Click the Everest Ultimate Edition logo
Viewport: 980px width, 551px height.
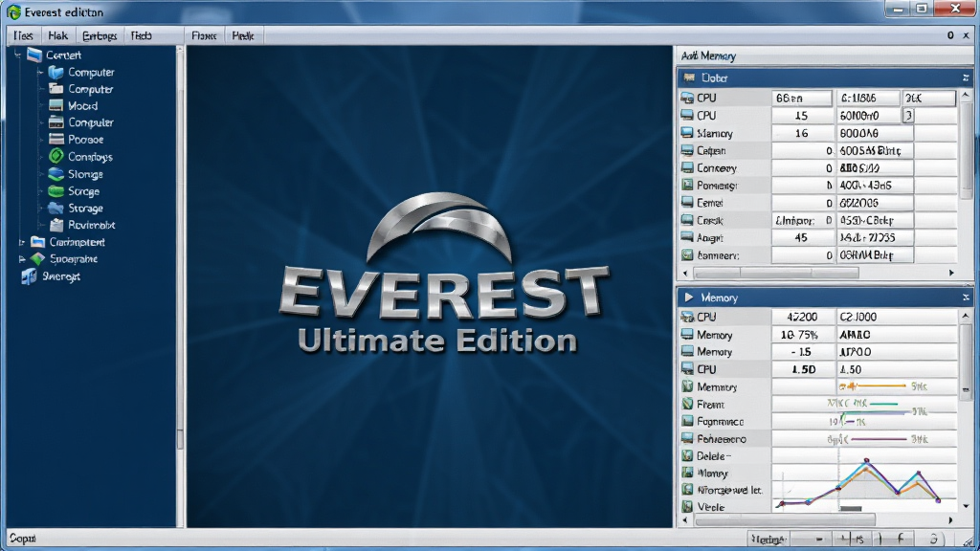coord(442,274)
